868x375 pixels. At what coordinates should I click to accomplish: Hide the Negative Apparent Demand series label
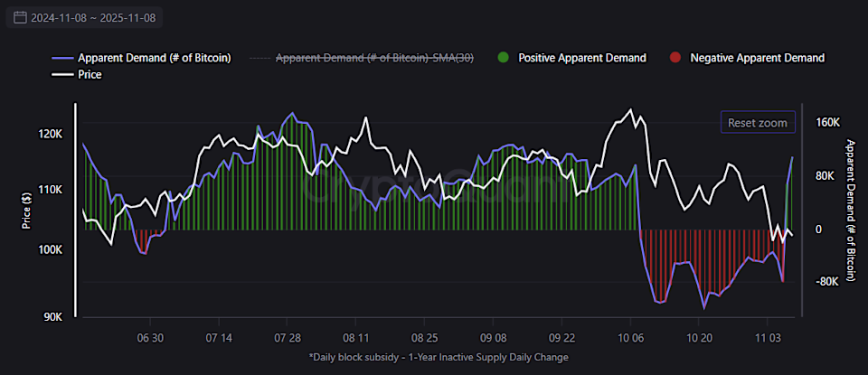pyautogui.click(x=757, y=58)
